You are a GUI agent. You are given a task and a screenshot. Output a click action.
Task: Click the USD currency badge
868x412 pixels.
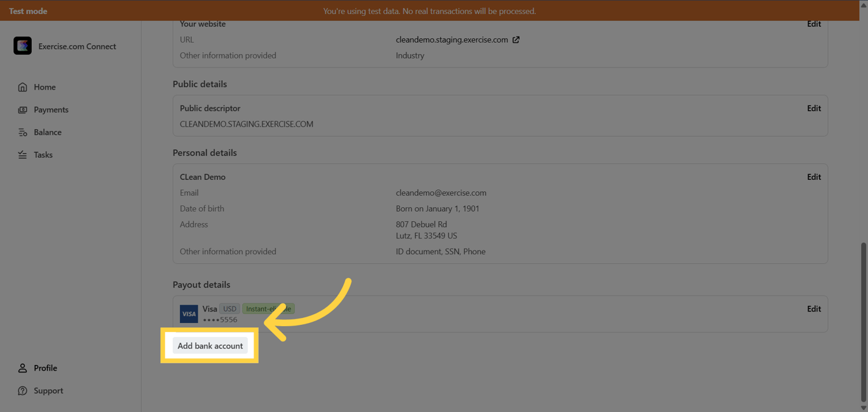pos(229,309)
